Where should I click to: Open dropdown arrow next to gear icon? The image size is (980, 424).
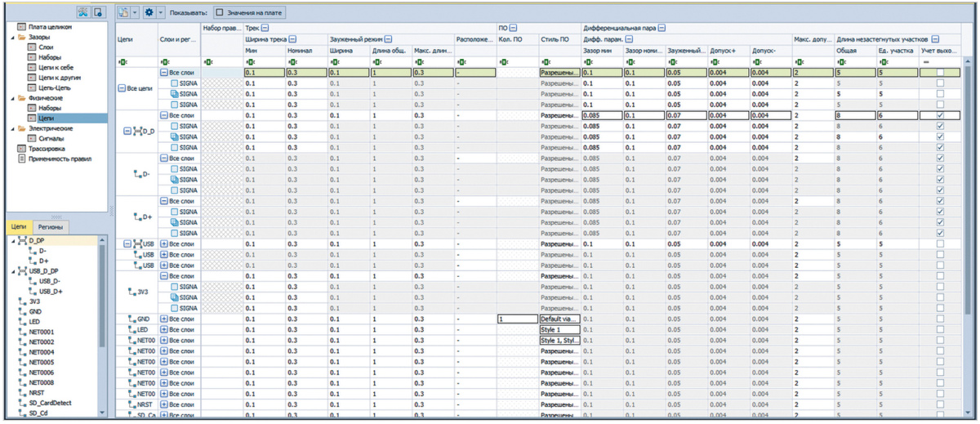point(160,12)
